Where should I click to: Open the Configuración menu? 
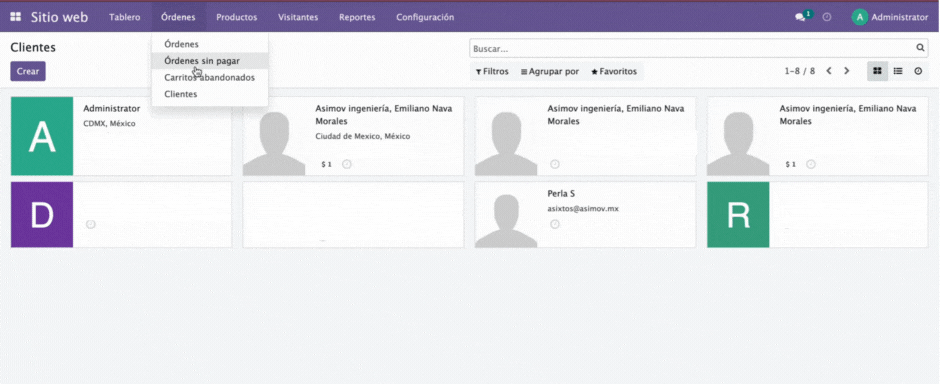click(x=425, y=17)
